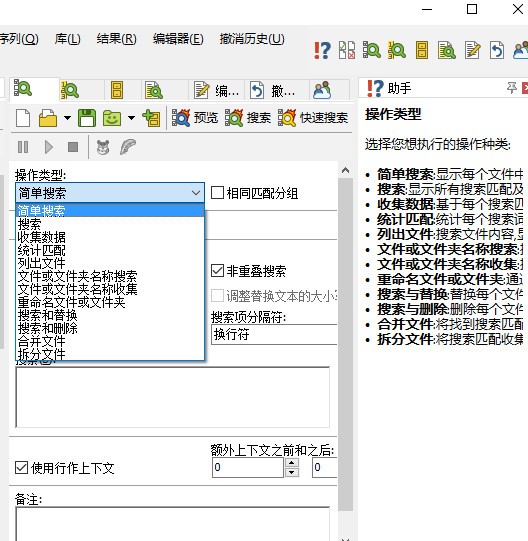Open the 搜索项分隔符 换行符 combo box

[274, 334]
